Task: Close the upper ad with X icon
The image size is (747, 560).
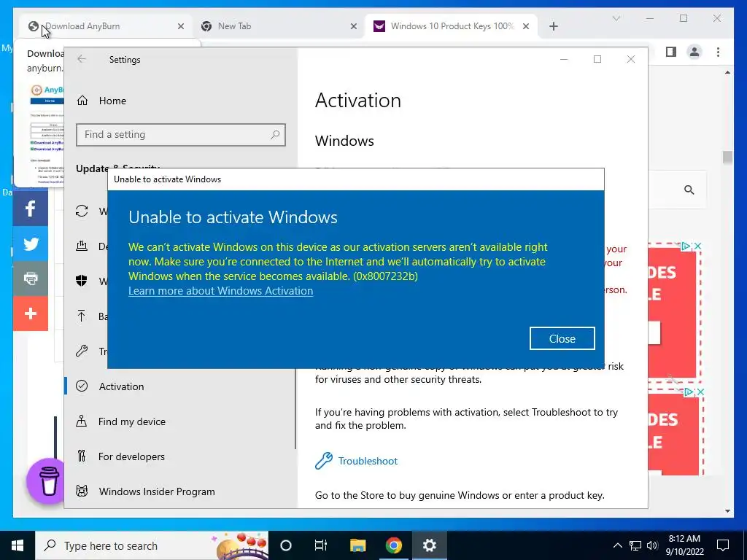Action: click(697, 246)
